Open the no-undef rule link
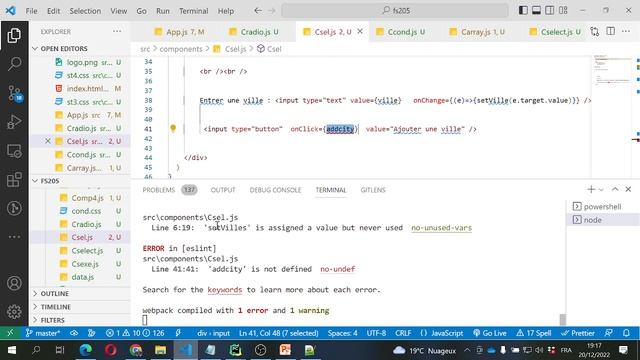640x360 pixels. 338,269
